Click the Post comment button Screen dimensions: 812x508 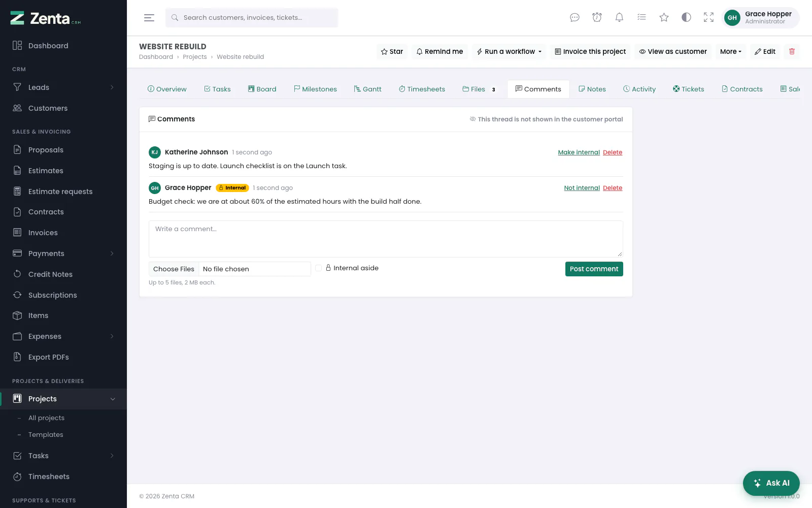(x=594, y=269)
